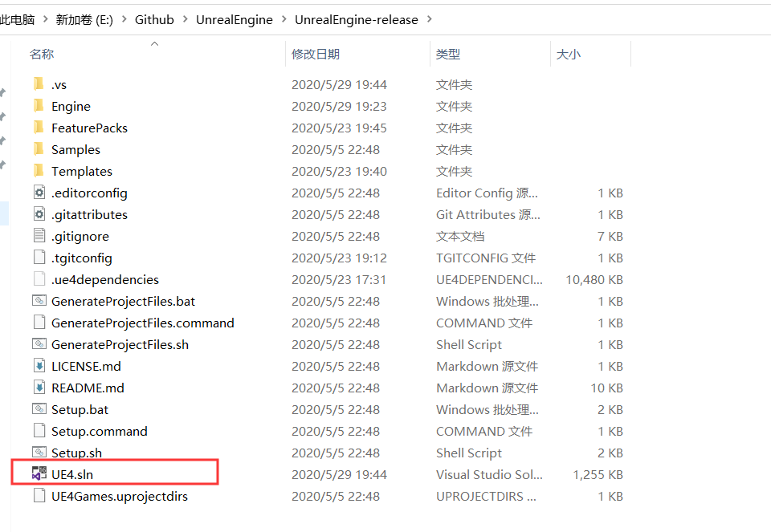Select the Setup.bat file name
Image resolution: width=771 pixels, height=532 pixels.
[x=80, y=410]
